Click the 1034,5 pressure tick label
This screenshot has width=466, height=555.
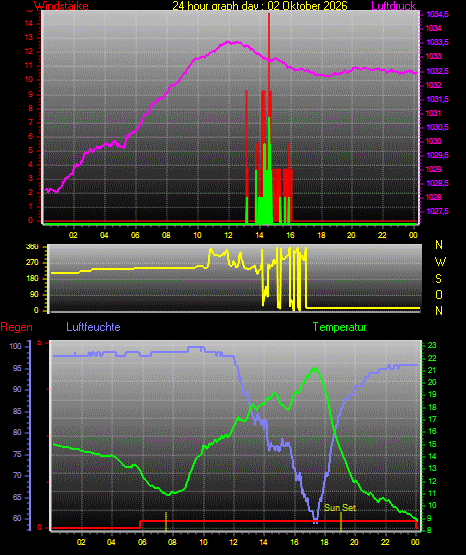(x=437, y=14)
